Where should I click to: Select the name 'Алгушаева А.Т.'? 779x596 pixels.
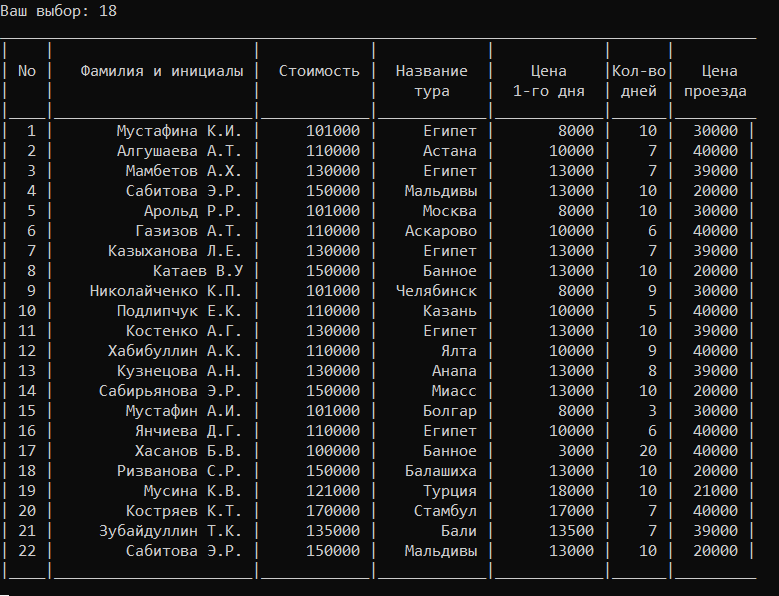(x=179, y=150)
